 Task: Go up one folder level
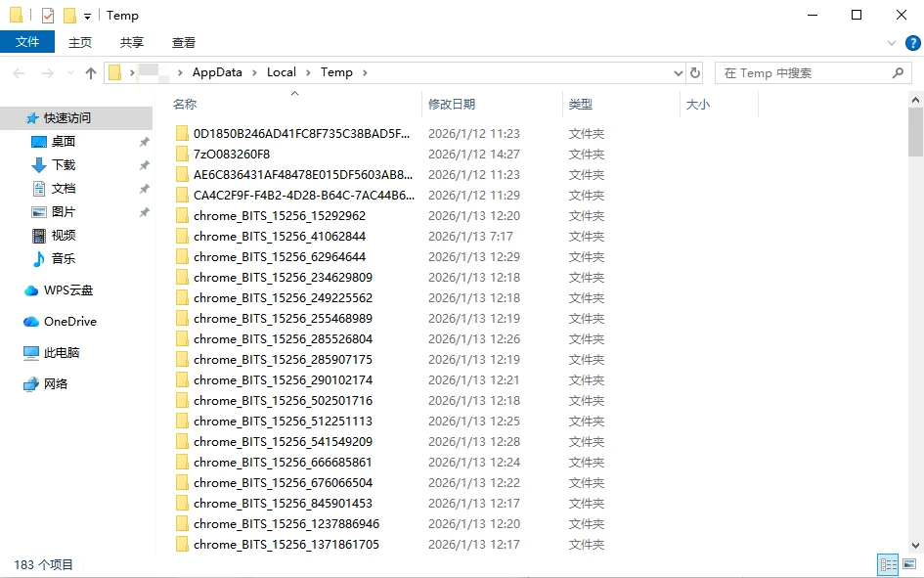[x=90, y=73]
